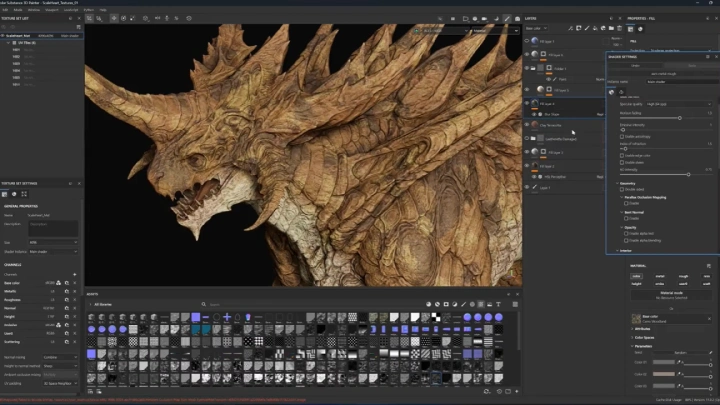Open the Python menu
Image resolution: width=720 pixels, height=405 pixels.
tap(89, 10)
